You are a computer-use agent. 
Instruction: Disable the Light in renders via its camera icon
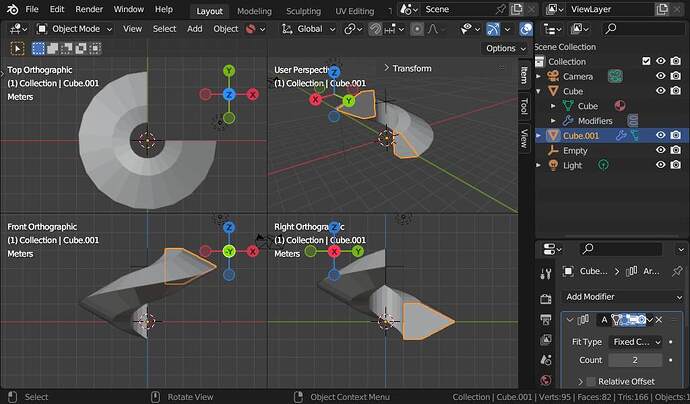pos(675,165)
